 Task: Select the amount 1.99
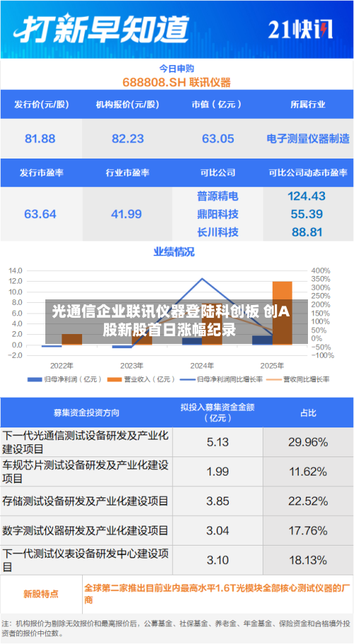[217, 471]
